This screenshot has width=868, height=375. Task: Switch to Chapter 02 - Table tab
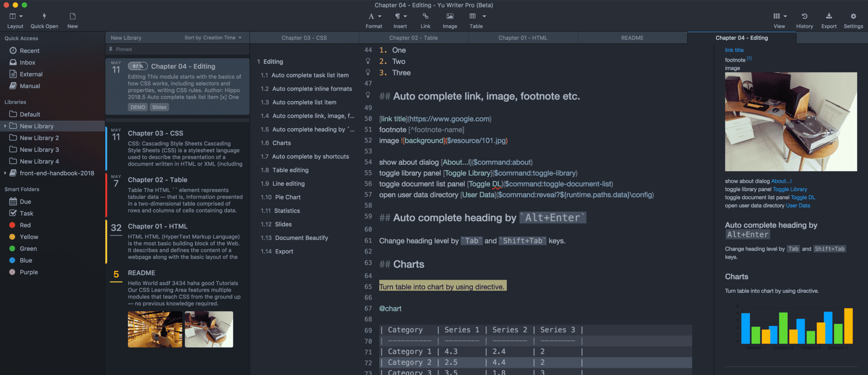pos(414,38)
